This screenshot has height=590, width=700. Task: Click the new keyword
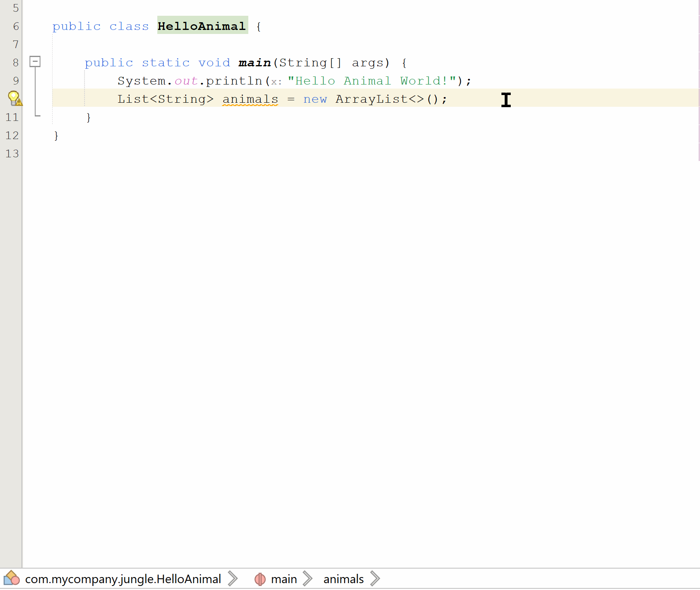(x=315, y=99)
